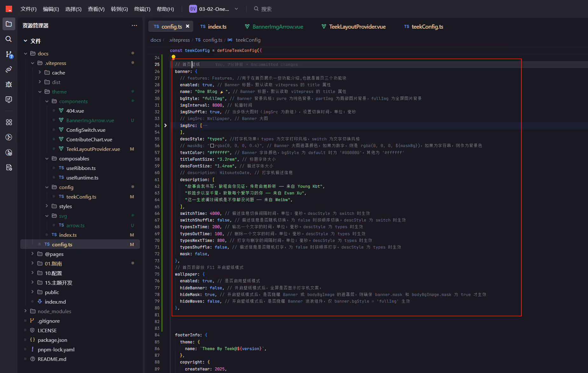Open the Extensions view icon
588x373 pixels.
pos(9,122)
